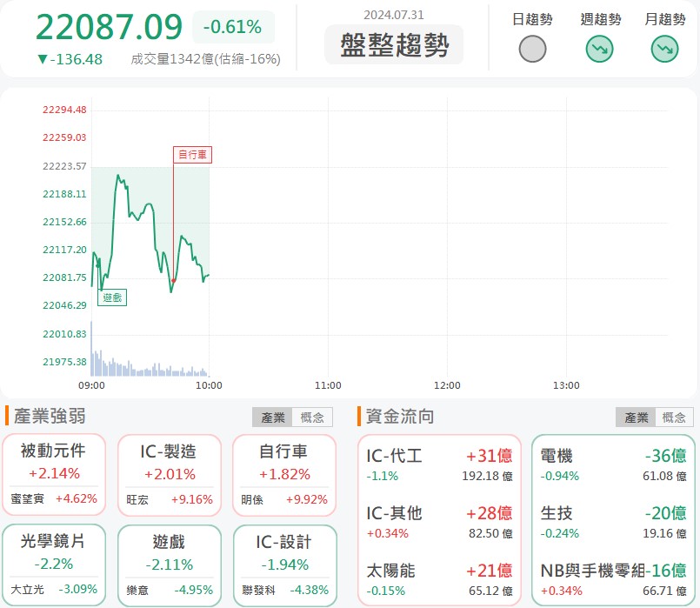Select the 產業 tab under 產業強弱

[x=272, y=418]
